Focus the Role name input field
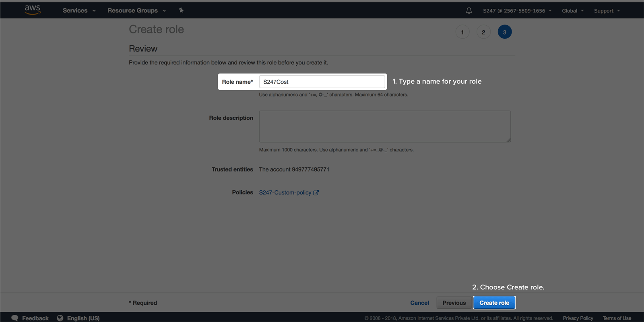Screen dimensions: 644x322 (322, 82)
